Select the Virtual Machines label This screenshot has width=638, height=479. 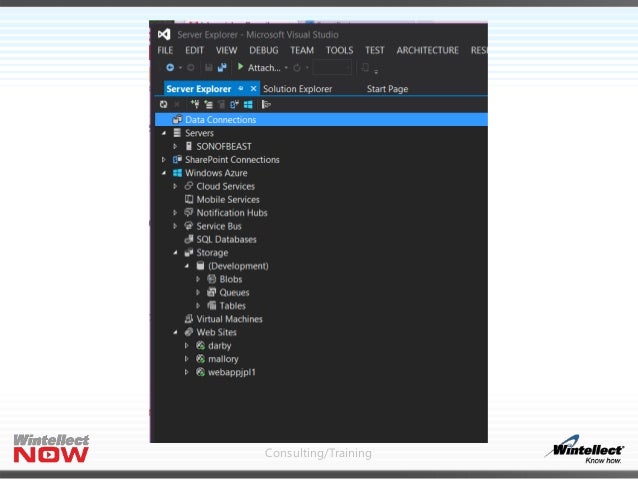229,319
